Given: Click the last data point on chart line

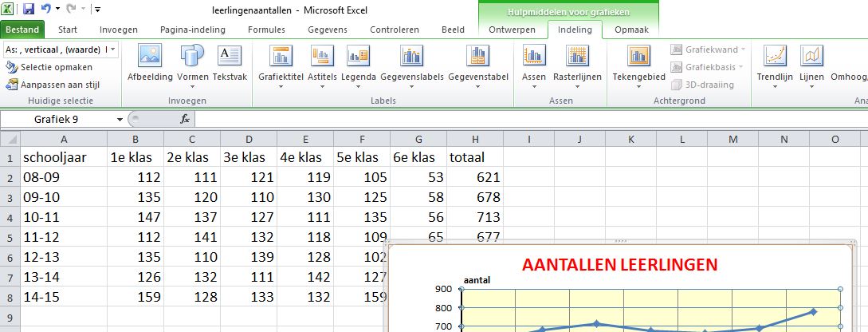Looking at the screenshot, I should click(x=813, y=311).
